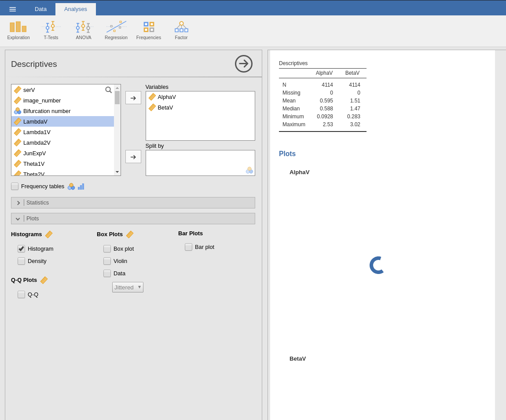This screenshot has height=420, width=506.
Task: Click the BetaV Maximum value 3.02
Action: click(355, 124)
